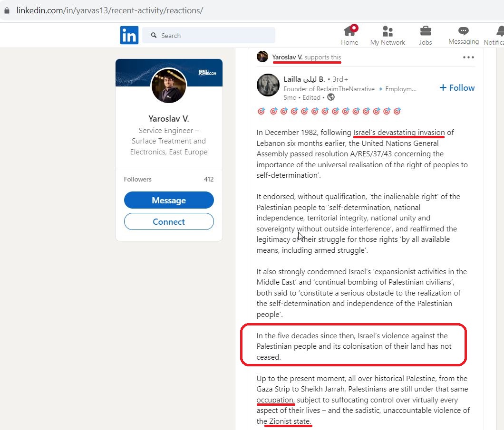This screenshot has width=504, height=430.
Task: Click the paragraph beginning 'In December 1982'
Action: 362,154
